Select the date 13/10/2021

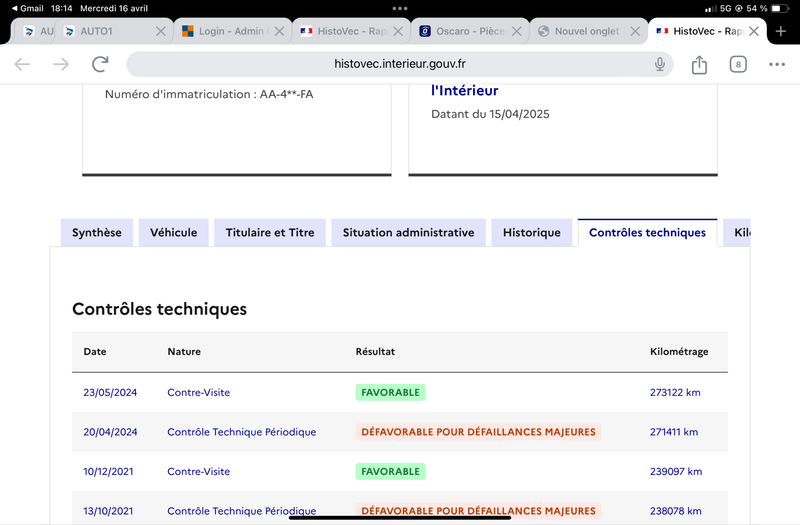[x=108, y=511]
